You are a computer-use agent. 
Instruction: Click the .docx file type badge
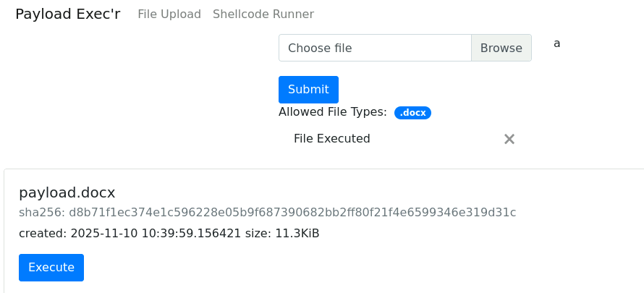click(412, 113)
